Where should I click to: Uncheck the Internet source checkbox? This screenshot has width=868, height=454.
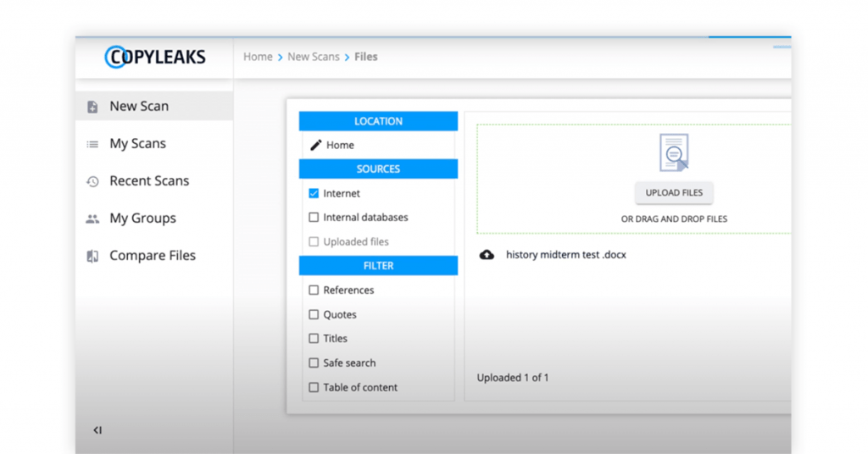(314, 193)
